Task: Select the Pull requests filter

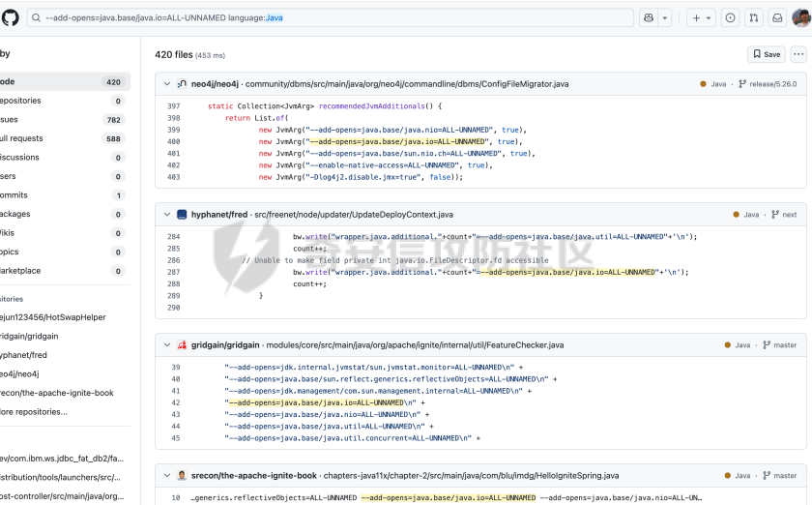Action: [x=64, y=138]
